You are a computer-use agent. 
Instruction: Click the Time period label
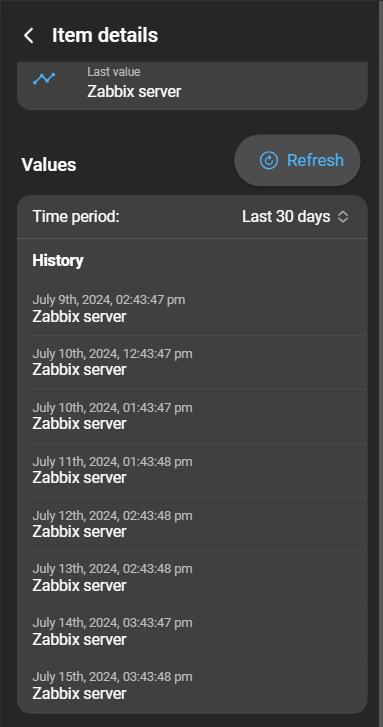[76, 217]
